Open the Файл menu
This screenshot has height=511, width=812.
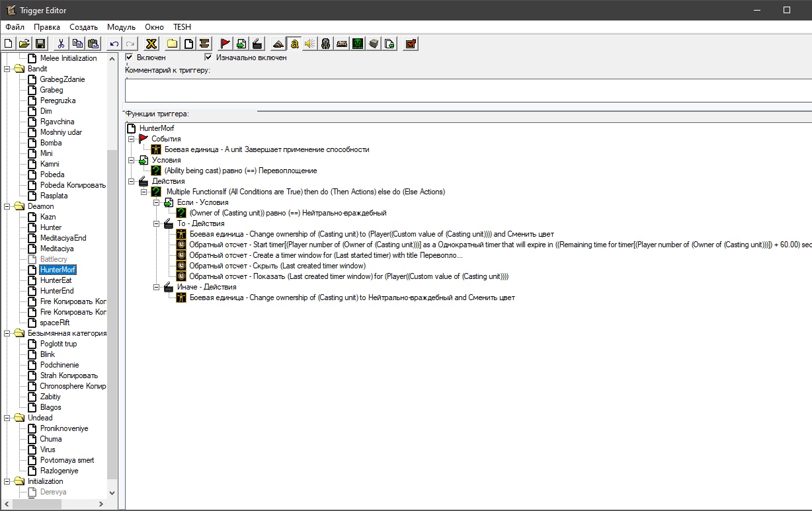[15, 27]
